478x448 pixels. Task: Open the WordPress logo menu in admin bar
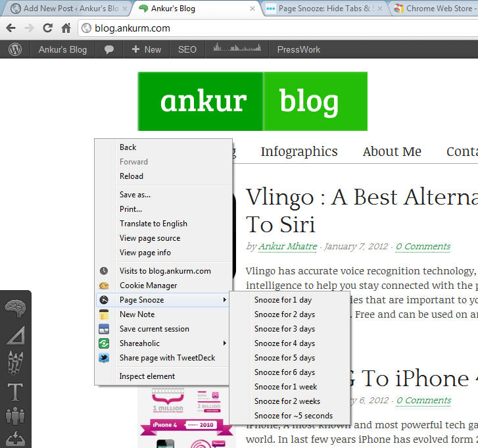tap(15, 49)
